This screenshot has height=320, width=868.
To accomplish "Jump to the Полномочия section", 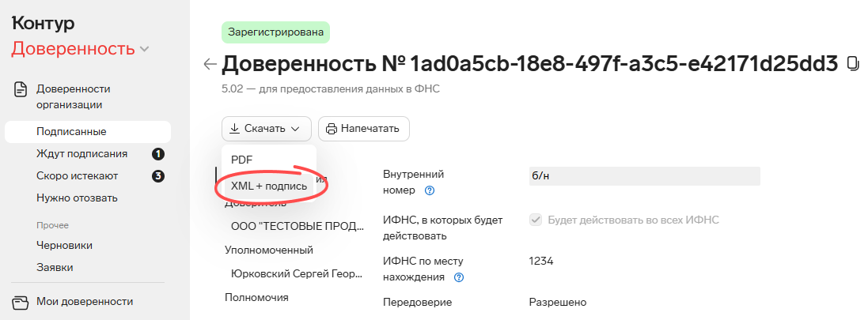I will click(x=256, y=297).
